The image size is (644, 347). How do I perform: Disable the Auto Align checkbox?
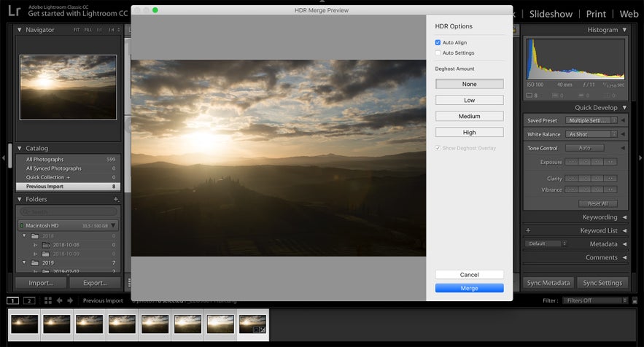(438, 43)
